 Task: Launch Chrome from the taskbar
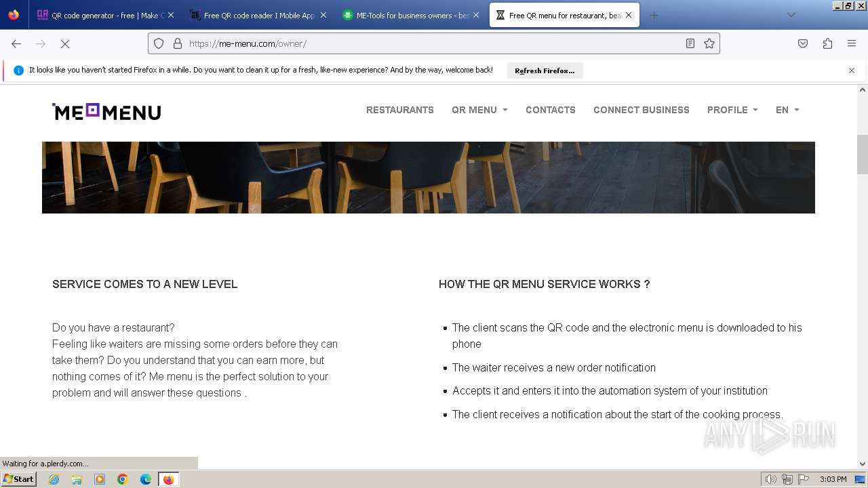point(123,479)
